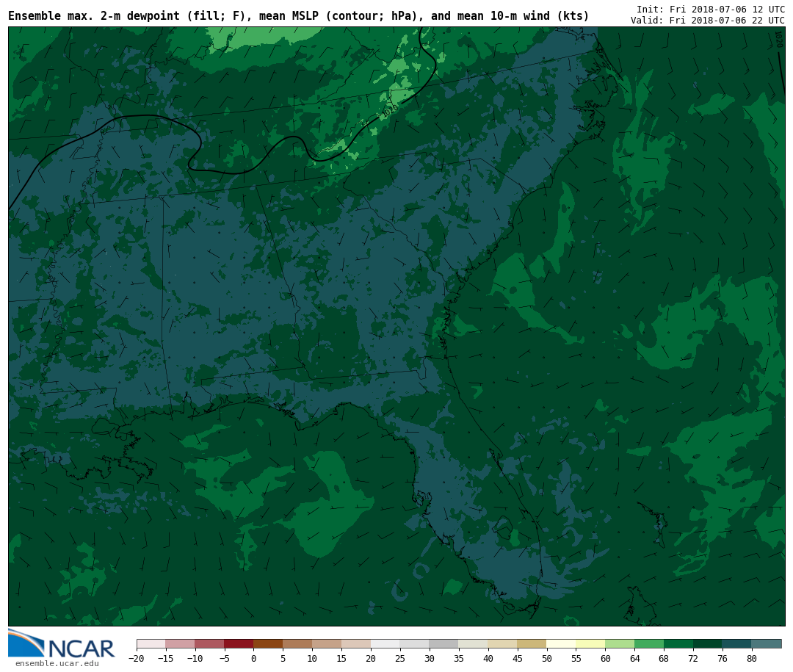Screen dimensions: 793x672
Task: Click the colorbar swatch between -15 and -10
Action: pyautogui.click(x=180, y=643)
